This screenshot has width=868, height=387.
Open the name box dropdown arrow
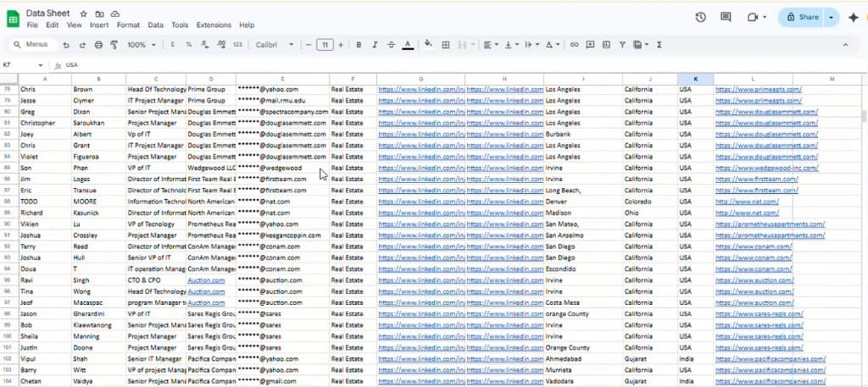tap(41, 65)
